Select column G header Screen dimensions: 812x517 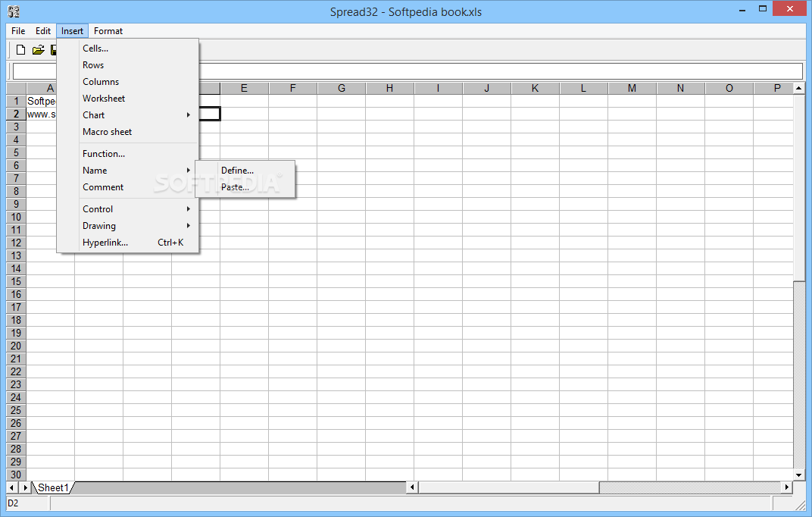[342, 88]
